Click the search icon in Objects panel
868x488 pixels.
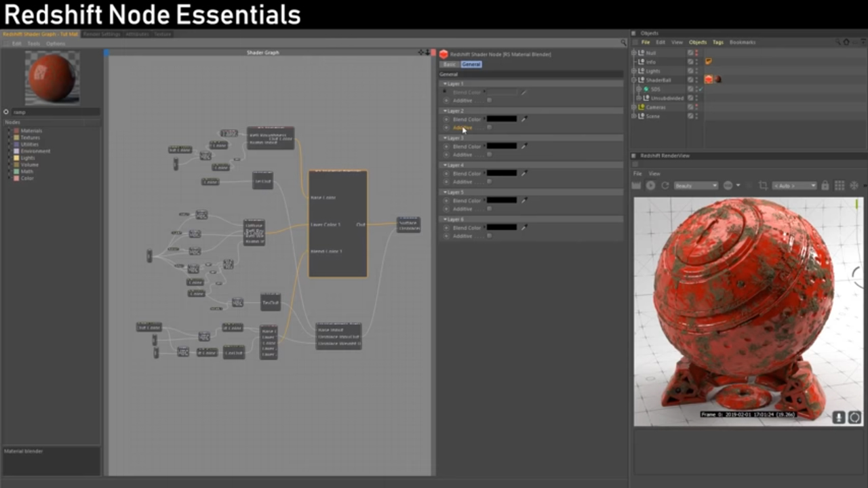(837, 42)
